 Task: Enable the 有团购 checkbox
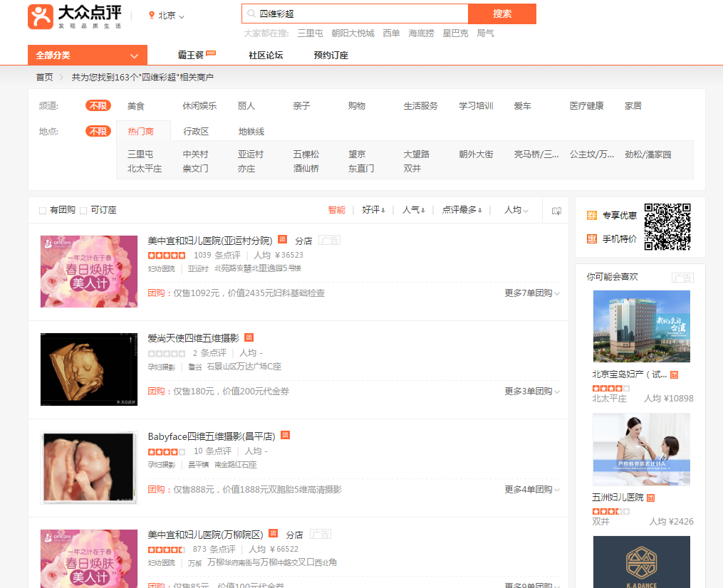click(x=42, y=209)
